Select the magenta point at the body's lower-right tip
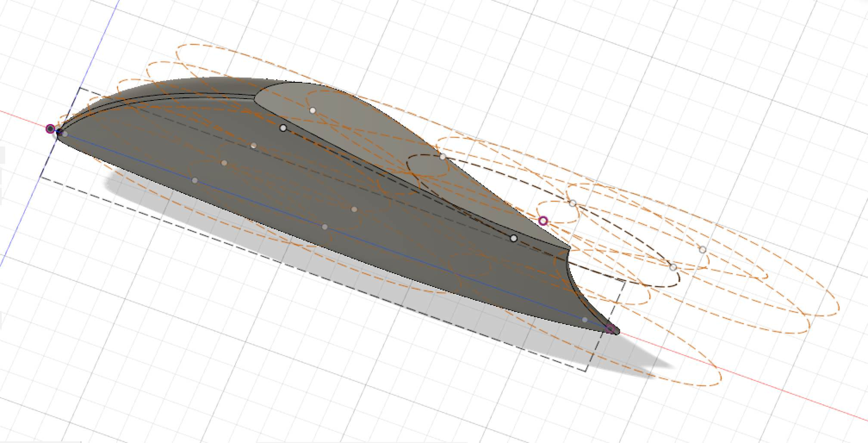 [610, 330]
